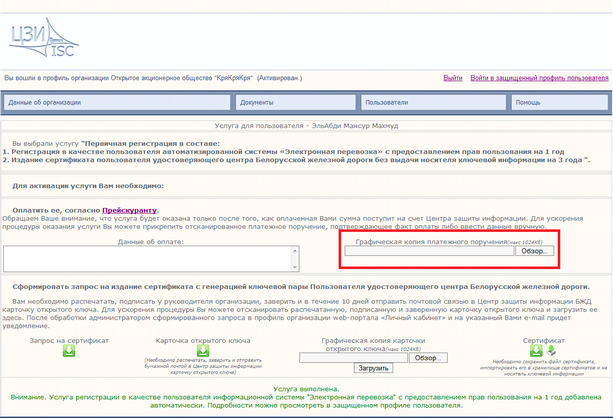
Task: Click Обзор for payment order copy
Action: click(534, 251)
